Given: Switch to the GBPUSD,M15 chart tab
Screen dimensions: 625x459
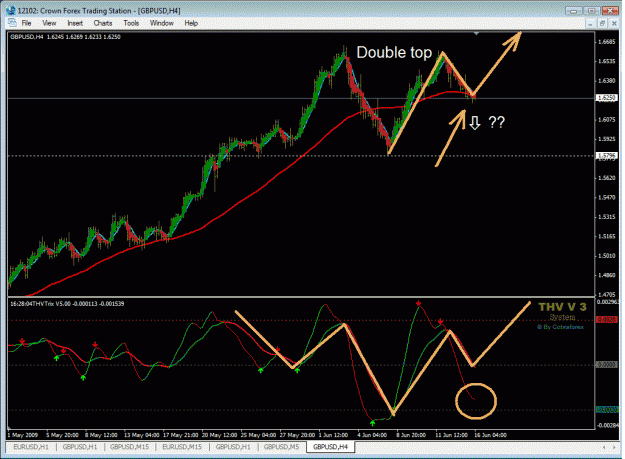Looking at the screenshot, I should click(x=129, y=447).
